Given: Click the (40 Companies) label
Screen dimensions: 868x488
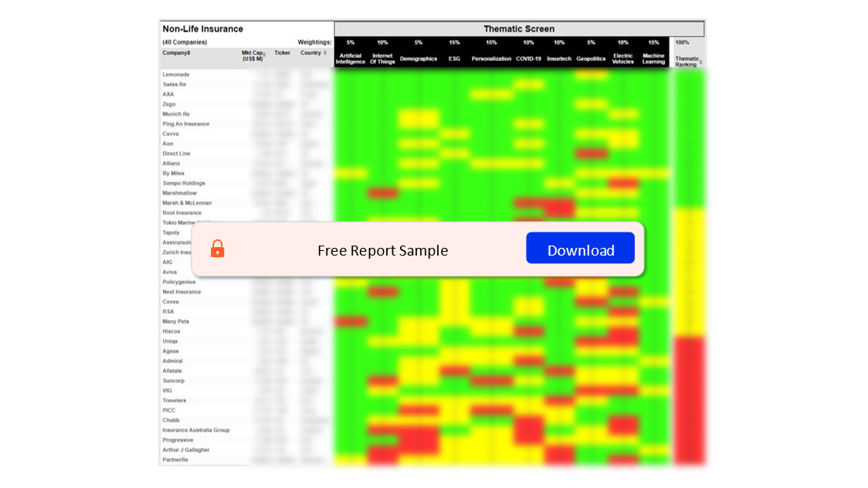Looking at the screenshot, I should 185,42.
